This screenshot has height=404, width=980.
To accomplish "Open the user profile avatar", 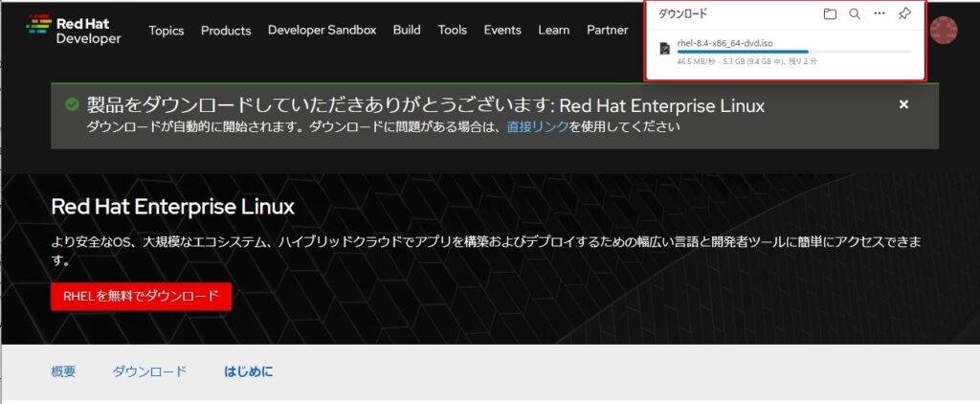I will click(943, 30).
